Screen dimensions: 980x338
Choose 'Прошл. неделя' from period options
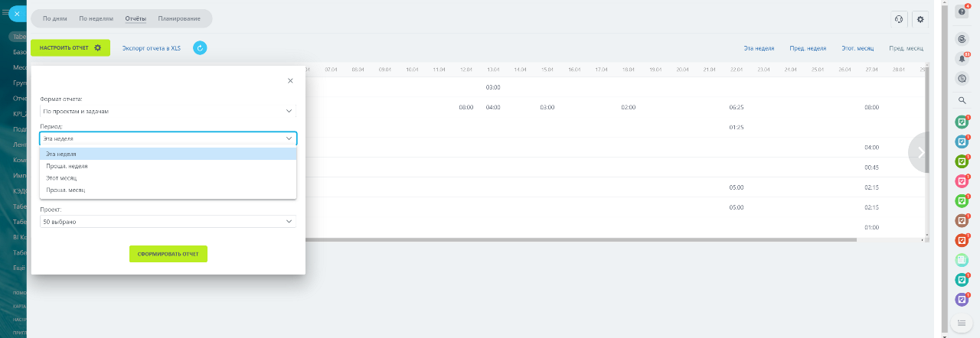point(168,166)
